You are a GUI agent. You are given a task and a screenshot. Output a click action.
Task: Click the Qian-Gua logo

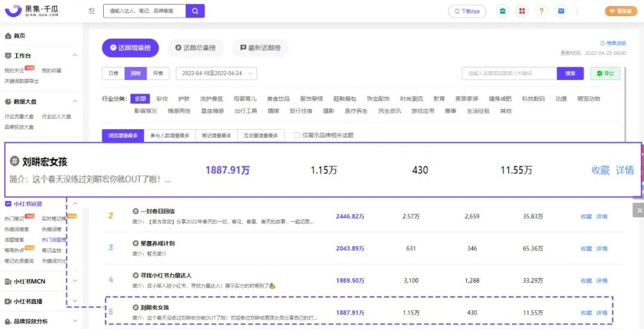31,11
